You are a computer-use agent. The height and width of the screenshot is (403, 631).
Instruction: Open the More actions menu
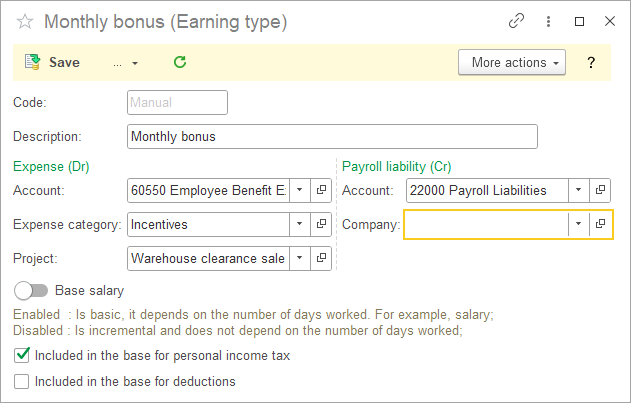pos(511,62)
